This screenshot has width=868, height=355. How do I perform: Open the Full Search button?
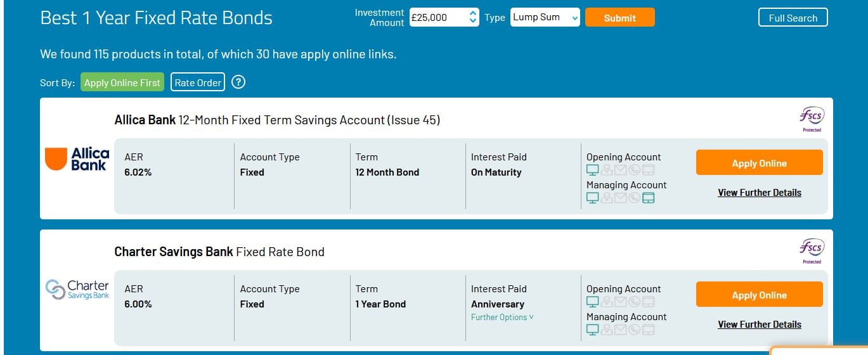tap(793, 18)
